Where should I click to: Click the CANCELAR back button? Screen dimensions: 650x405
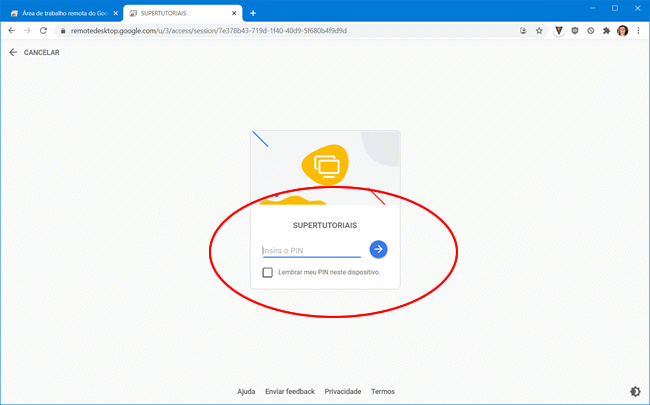pos(34,53)
